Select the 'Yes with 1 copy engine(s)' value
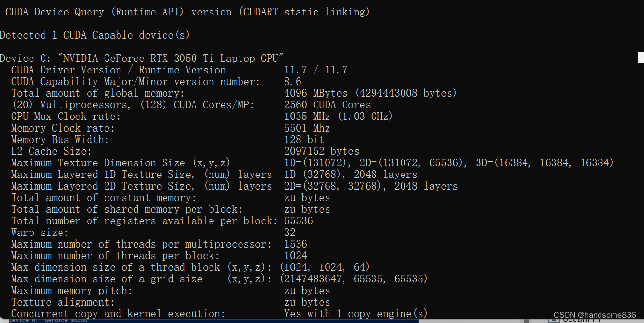 pos(356,314)
